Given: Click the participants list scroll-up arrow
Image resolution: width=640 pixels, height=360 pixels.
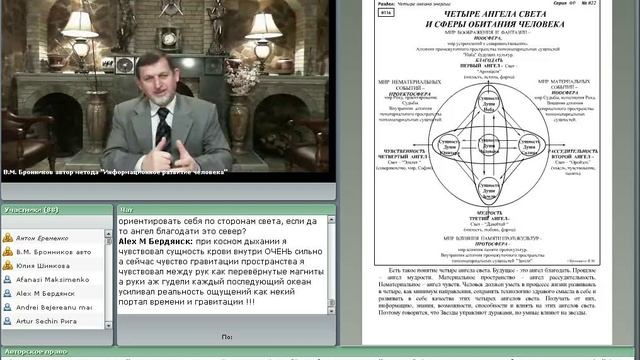Looking at the screenshot, I should click(108, 233).
